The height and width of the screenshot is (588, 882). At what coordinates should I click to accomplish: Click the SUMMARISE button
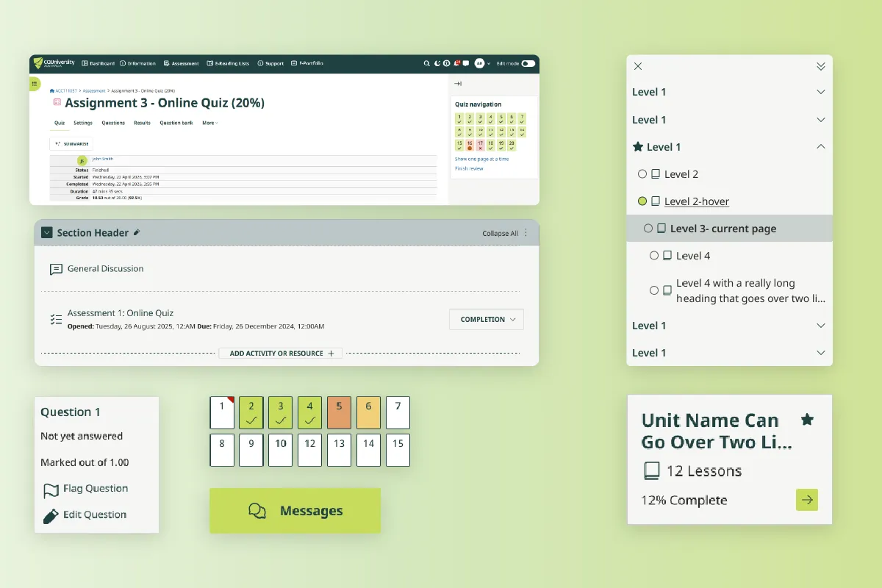[x=71, y=144]
